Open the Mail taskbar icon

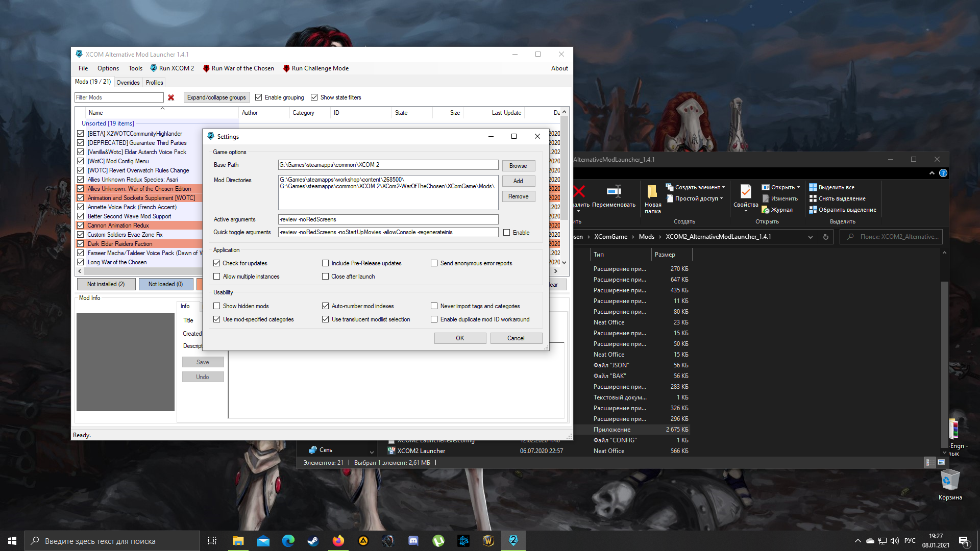pyautogui.click(x=263, y=541)
